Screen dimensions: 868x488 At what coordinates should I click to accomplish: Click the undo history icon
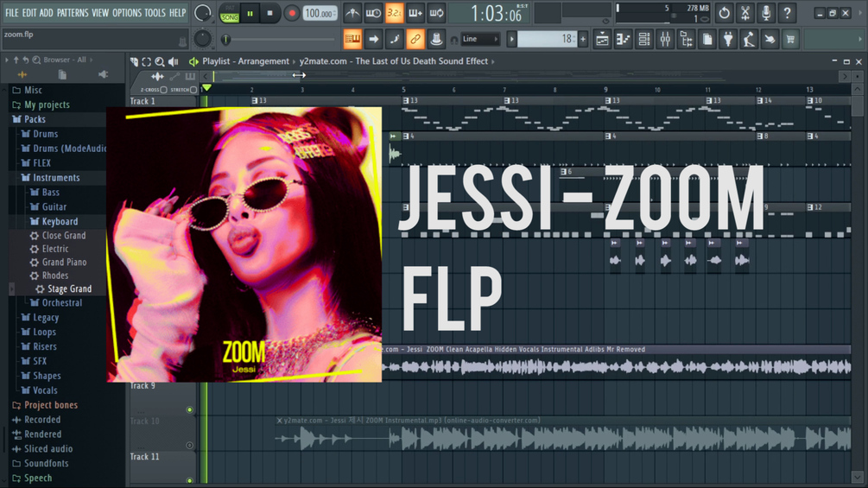[x=724, y=13]
